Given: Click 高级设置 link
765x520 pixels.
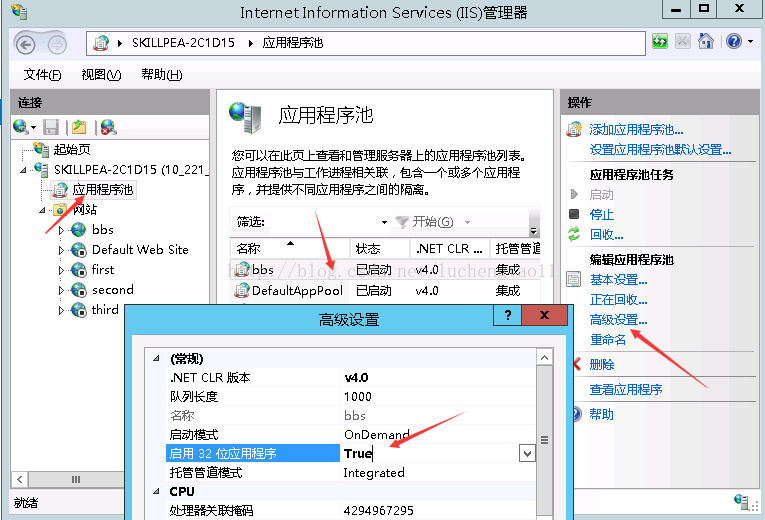Looking at the screenshot, I should pyautogui.click(x=619, y=320).
